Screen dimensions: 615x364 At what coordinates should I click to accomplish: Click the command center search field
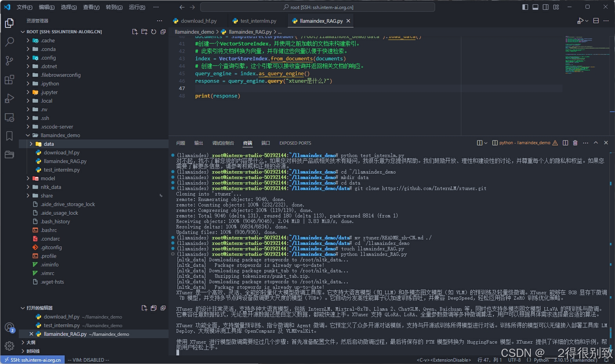point(317,7)
